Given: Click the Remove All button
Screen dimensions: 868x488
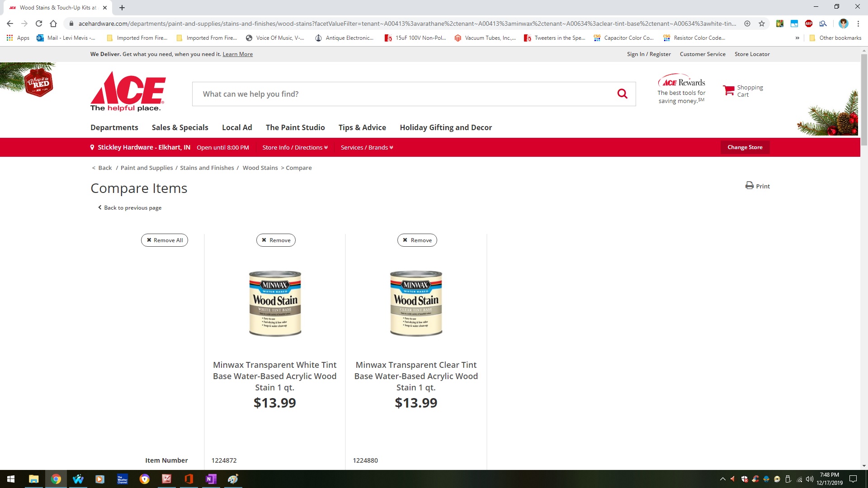Looking at the screenshot, I should (165, 240).
